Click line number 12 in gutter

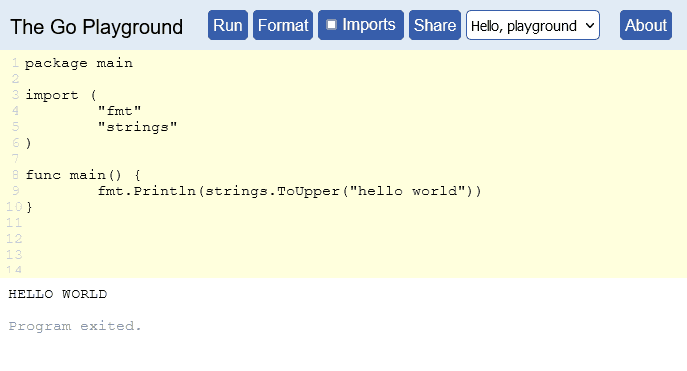[x=14, y=239]
